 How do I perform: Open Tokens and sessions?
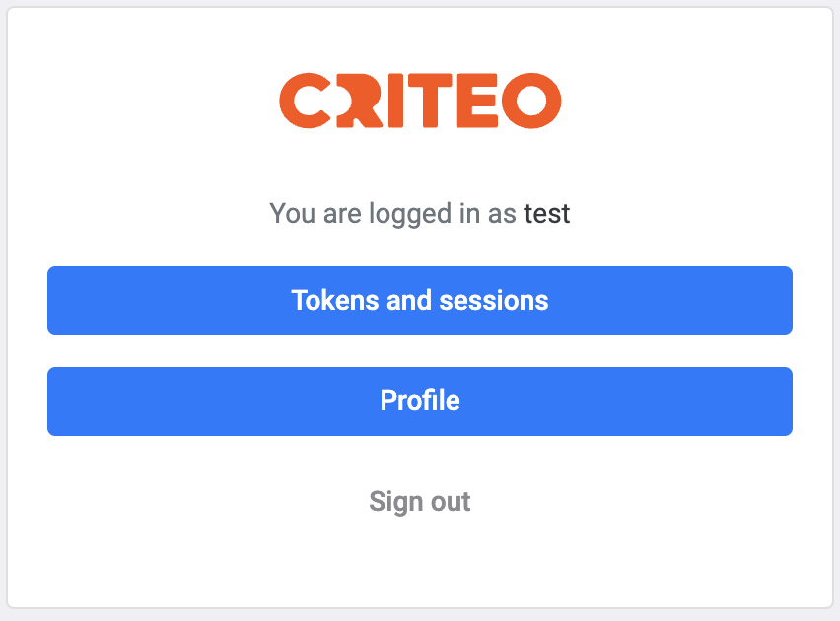[x=420, y=300]
